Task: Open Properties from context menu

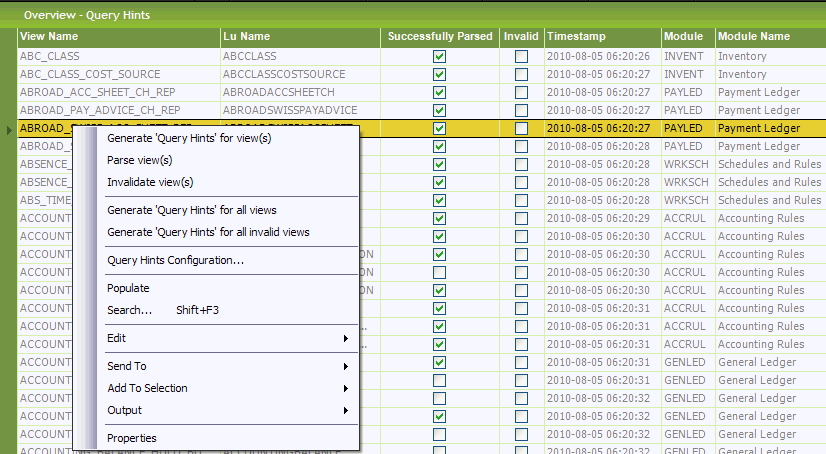Action: 132,438
